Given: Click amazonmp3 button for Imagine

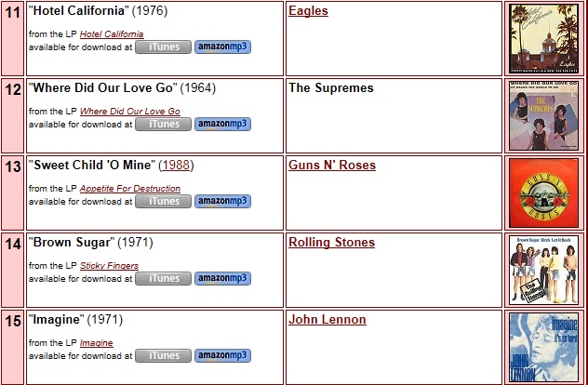Looking at the screenshot, I should coord(222,355).
